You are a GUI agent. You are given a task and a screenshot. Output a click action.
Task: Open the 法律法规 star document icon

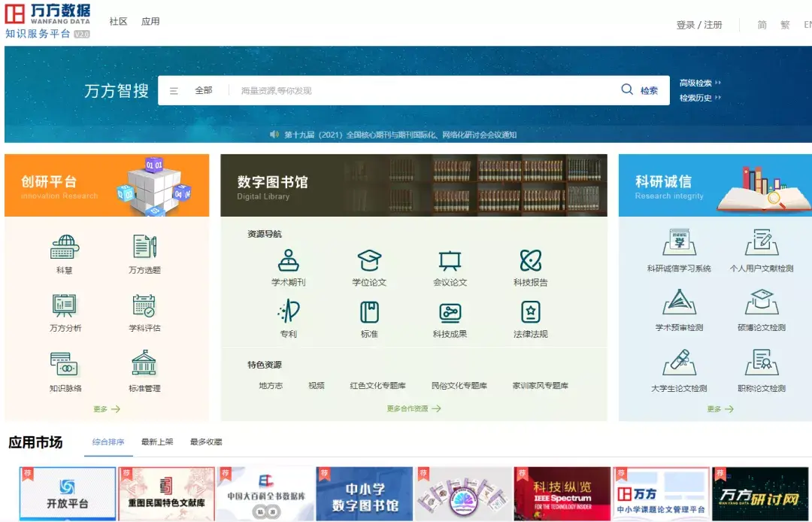[531, 311]
